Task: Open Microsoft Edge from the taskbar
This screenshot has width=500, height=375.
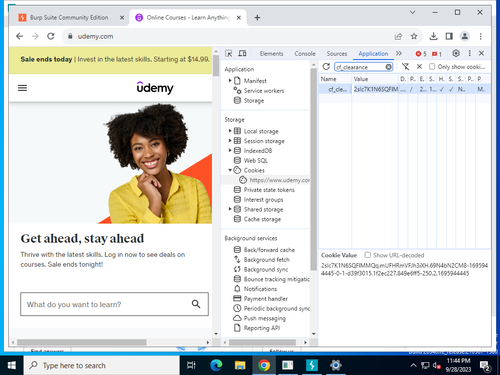Action: point(216,365)
